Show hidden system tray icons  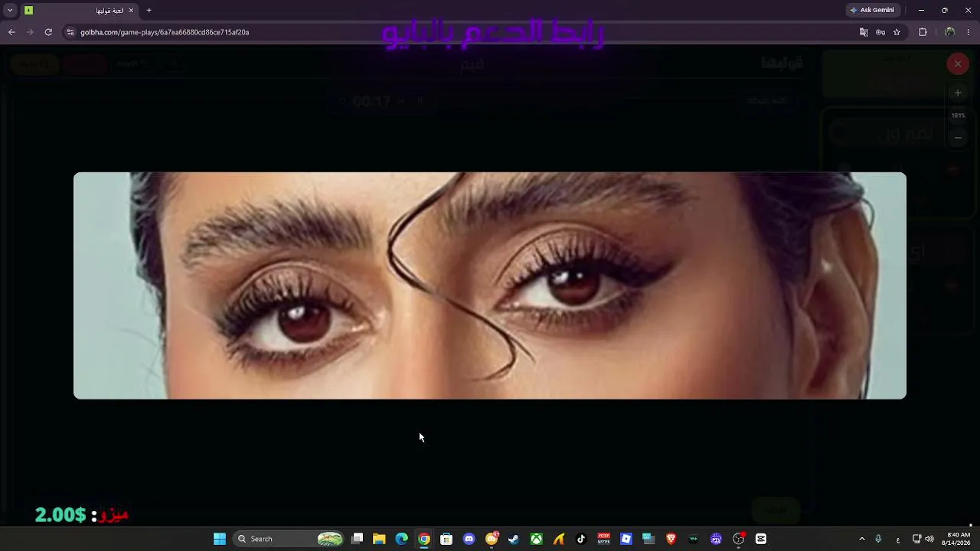(x=862, y=539)
